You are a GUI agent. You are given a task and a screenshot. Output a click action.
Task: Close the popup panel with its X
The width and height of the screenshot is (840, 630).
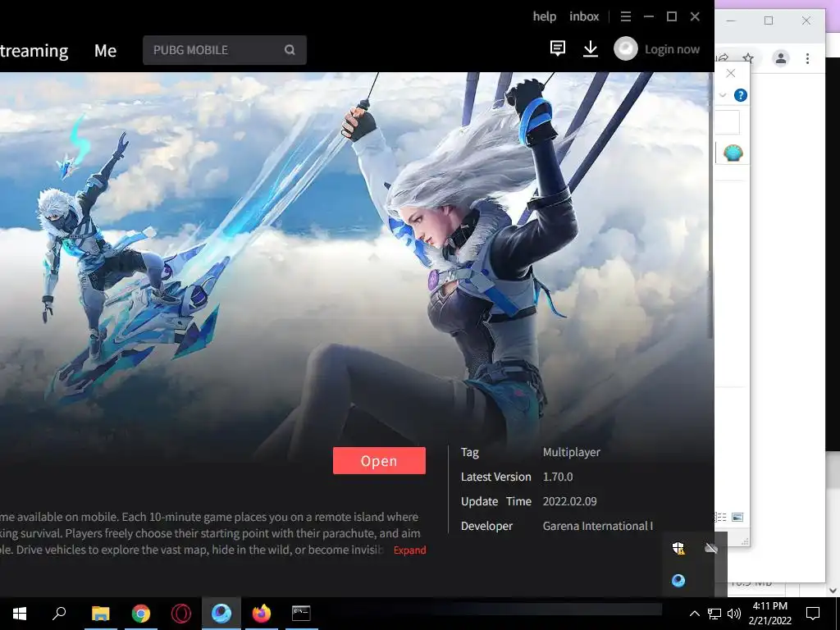(x=731, y=73)
